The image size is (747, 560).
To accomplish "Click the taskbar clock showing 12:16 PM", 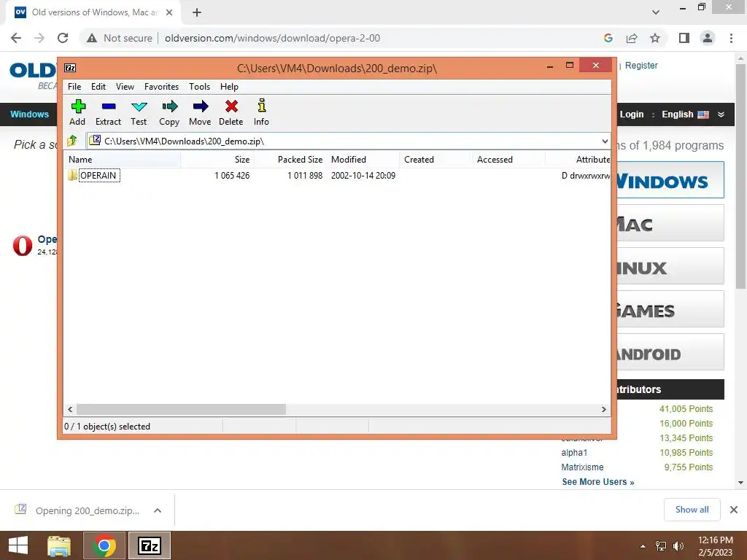I will tap(715, 546).
